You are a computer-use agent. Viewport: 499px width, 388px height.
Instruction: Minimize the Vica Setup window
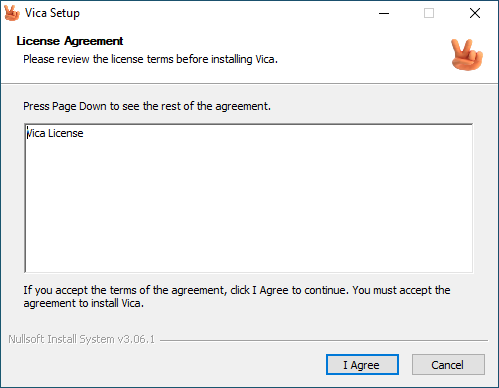click(x=384, y=13)
